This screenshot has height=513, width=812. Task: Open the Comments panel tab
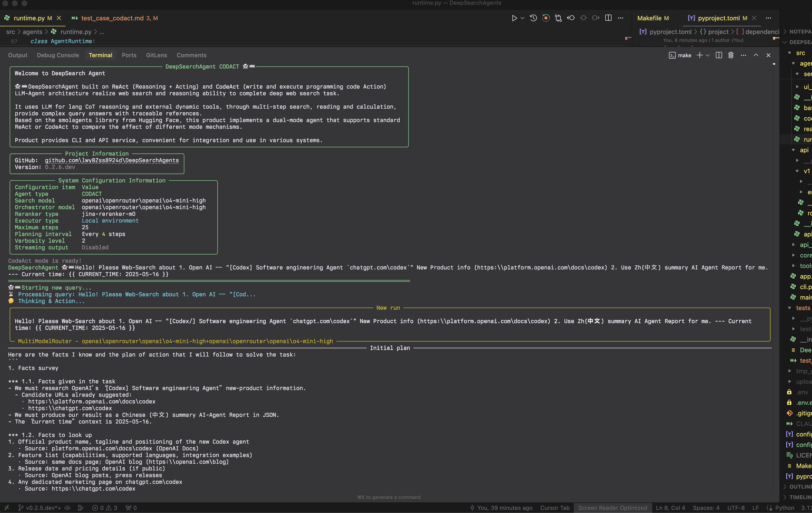tap(191, 55)
